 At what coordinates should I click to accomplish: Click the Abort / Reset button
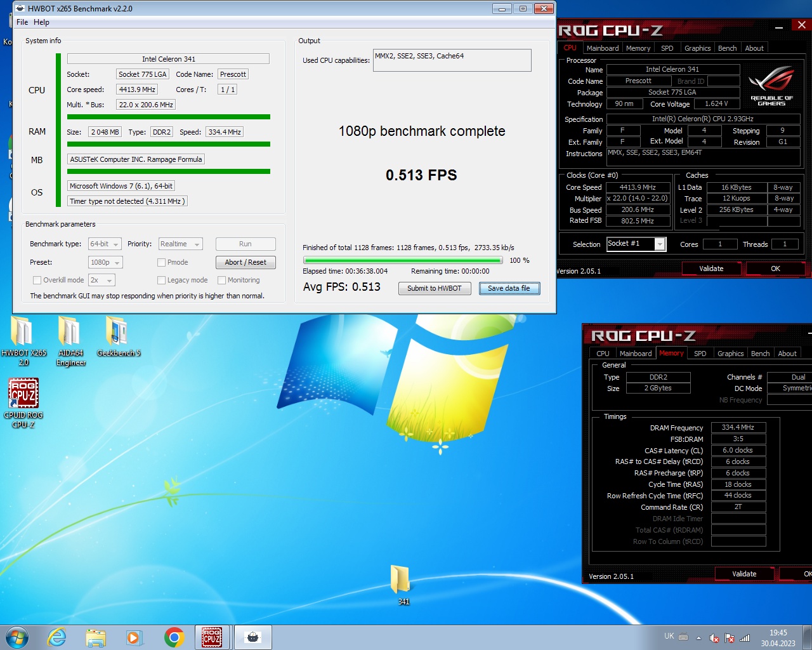246,262
